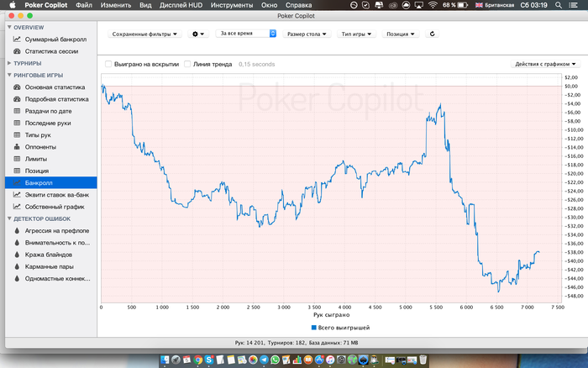Image resolution: width=588 pixels, height=368 pixels.
Task: Click droplet icon beside Агрессия на префлопе
Action: click(x=17, y=231)
